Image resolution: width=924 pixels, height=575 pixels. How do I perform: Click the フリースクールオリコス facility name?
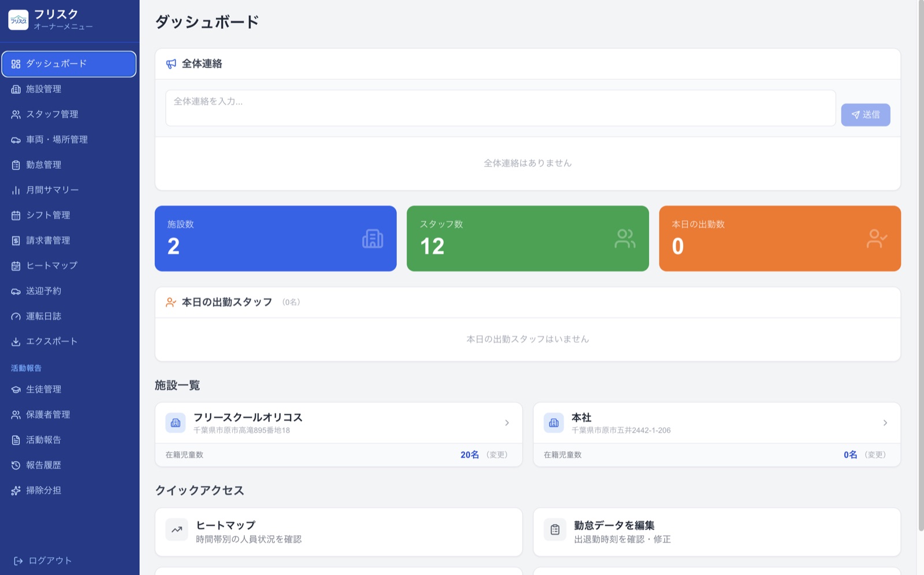pos(248,417)
